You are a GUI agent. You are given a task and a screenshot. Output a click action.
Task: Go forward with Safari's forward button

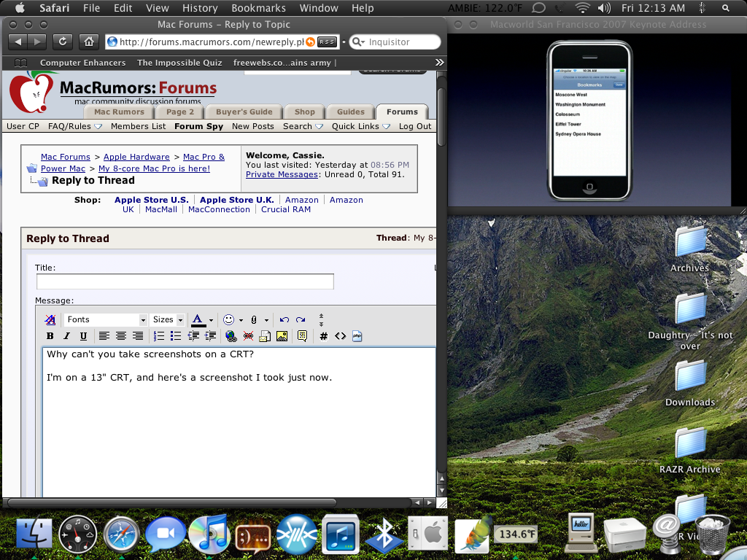[x=37, y=42]
